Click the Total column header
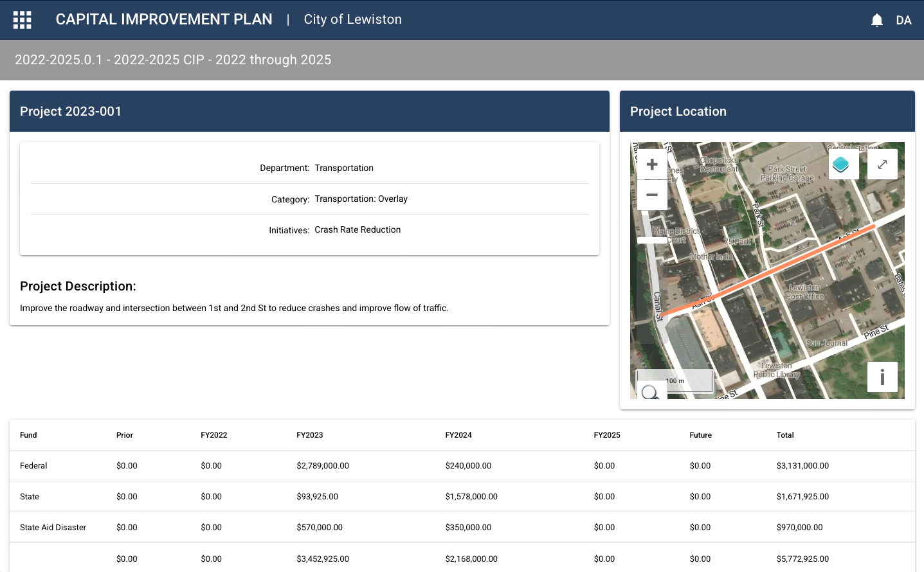This screenshot has height=572, width=924. 785,434
